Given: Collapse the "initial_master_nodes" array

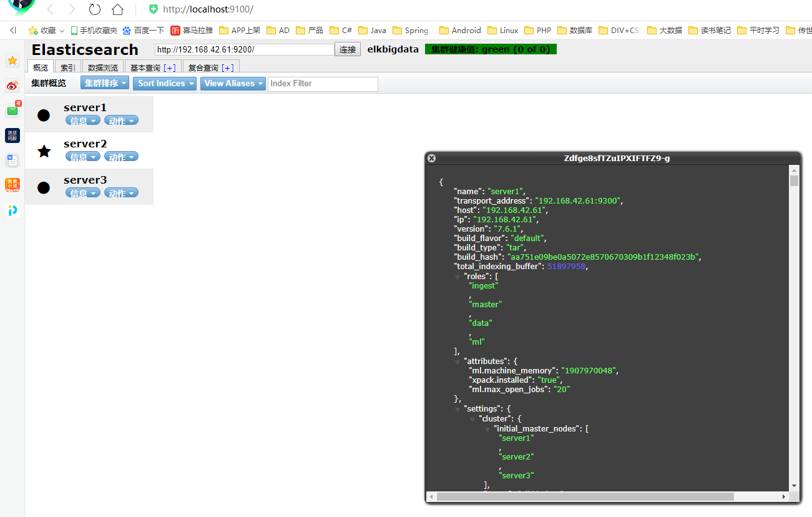Looking at the screenshot, I should pyautogui.click(x=487, y=429).
